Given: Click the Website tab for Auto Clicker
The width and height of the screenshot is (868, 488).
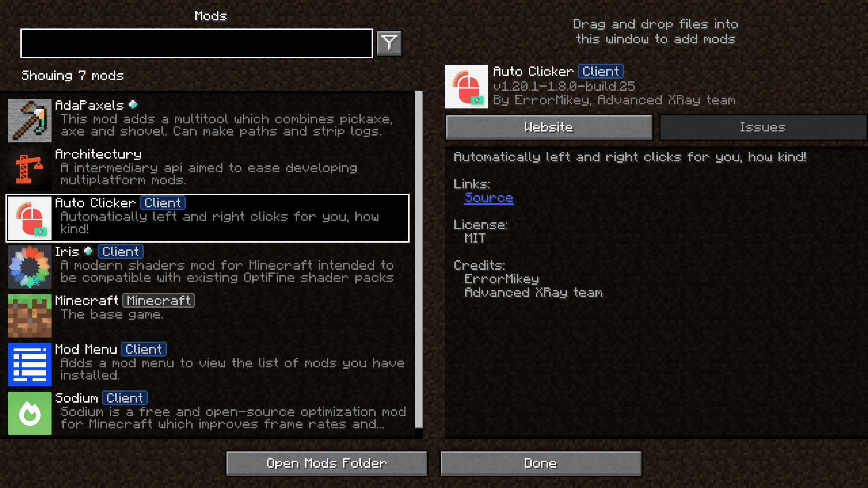Looking at the screenshot, I should (x=548, y=127).
